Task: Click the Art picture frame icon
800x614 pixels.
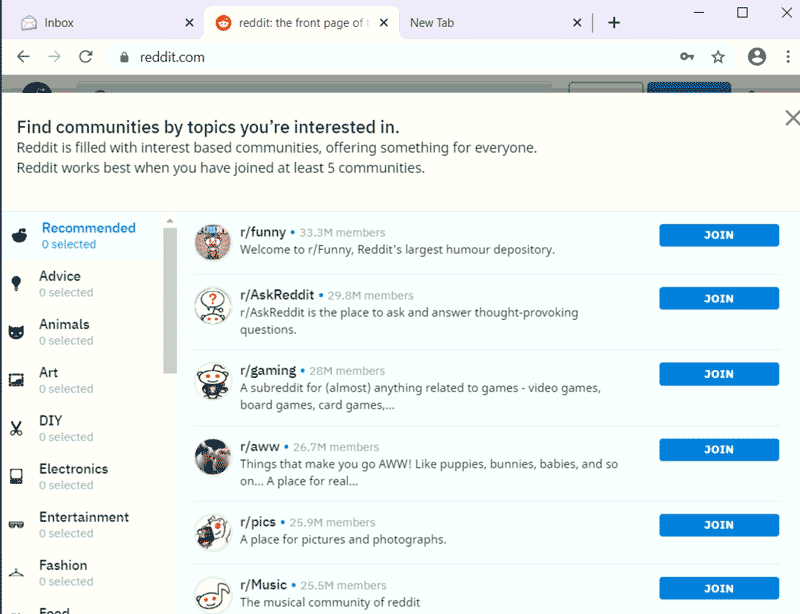Action: [x=16, y=380]
